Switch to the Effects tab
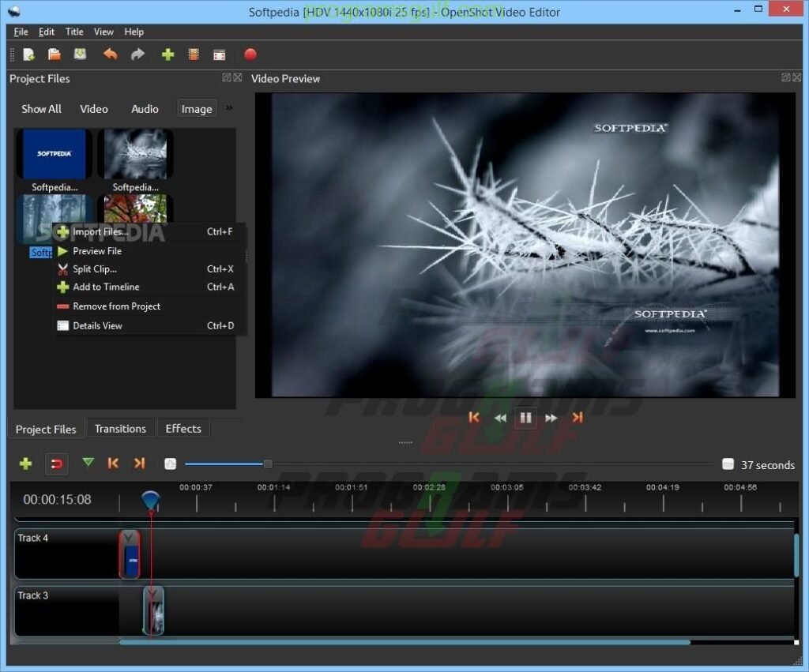This screenshot has width=809, height=672. (x=183, y=429)
